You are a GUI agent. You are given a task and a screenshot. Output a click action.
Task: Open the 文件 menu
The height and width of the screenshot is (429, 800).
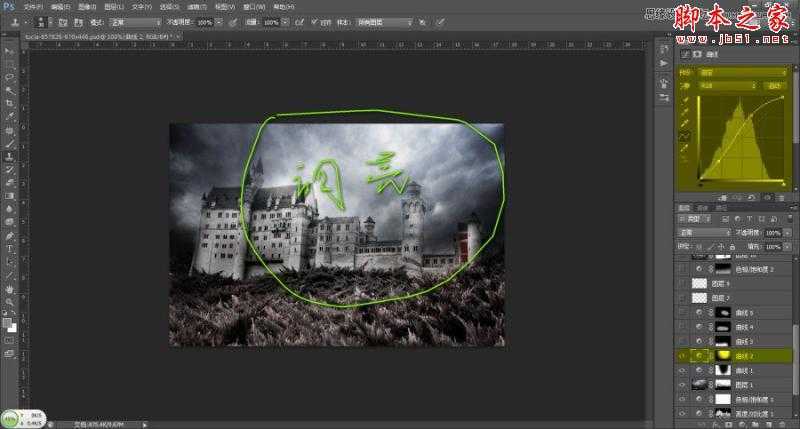coord(33,7)
